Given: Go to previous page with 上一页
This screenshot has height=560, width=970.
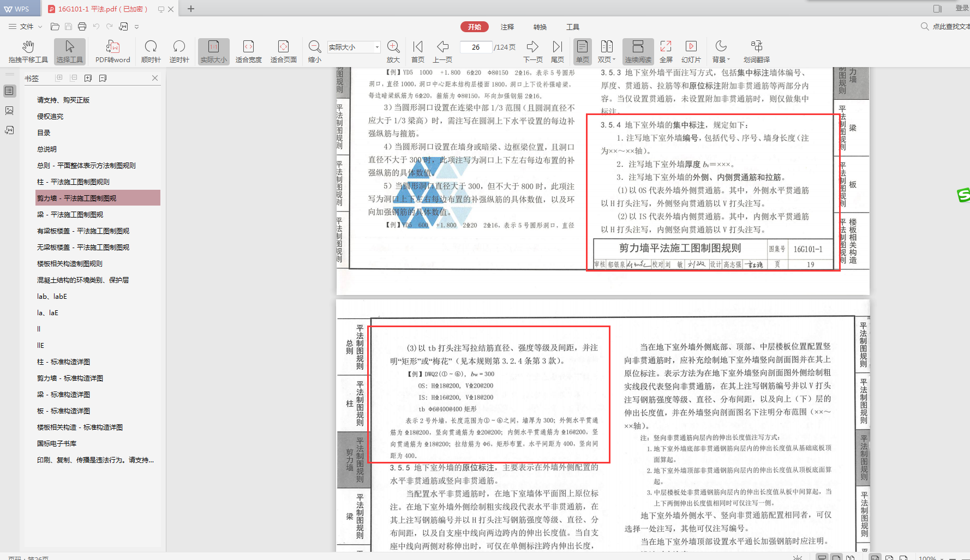Looking at the screenshot, I should pos(442,52).
